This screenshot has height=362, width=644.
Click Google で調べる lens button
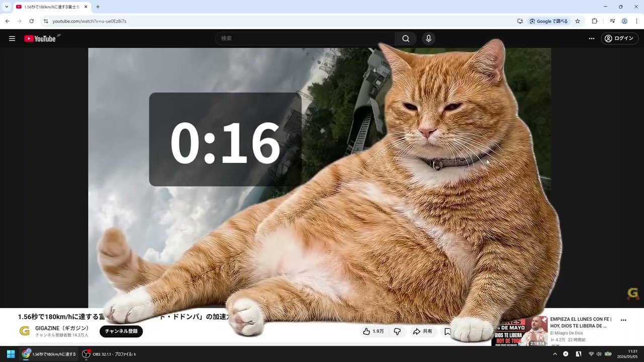pos(548,21)
